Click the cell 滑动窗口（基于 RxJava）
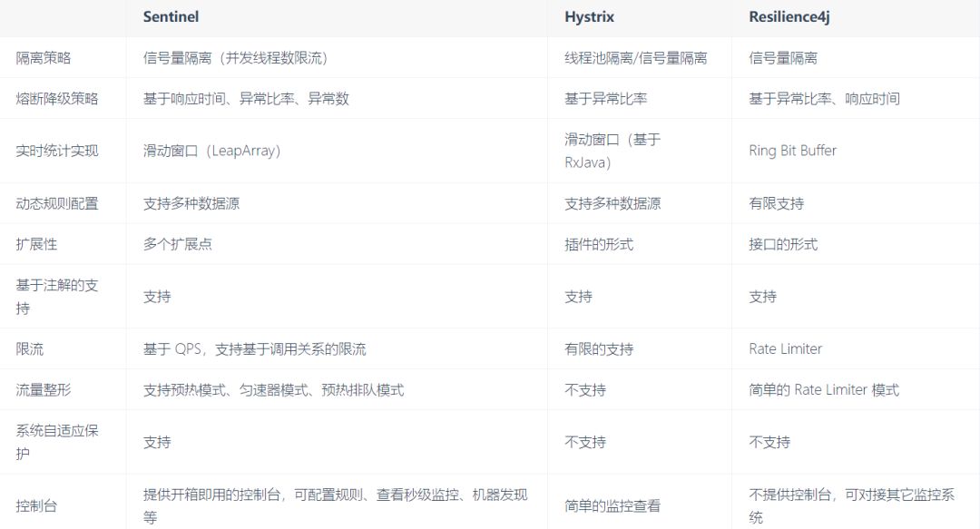 click(612, 151)
